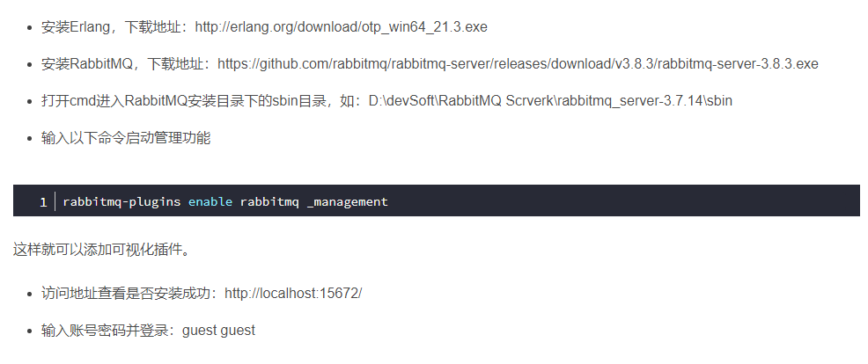This screenshot has width=868, height=364.
Task: Open the Erlang otp_win64_21.3.exe download URL
Action: point(341,27)
